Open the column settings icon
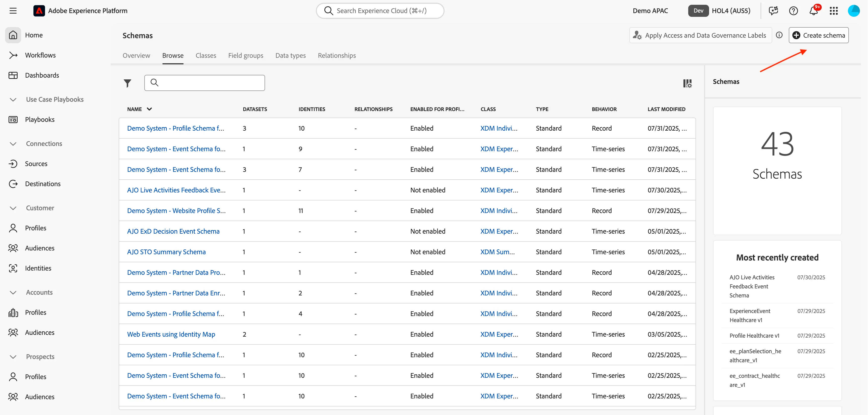The width and height of the screenshot is (868, 415). click(x=687, y=83)
